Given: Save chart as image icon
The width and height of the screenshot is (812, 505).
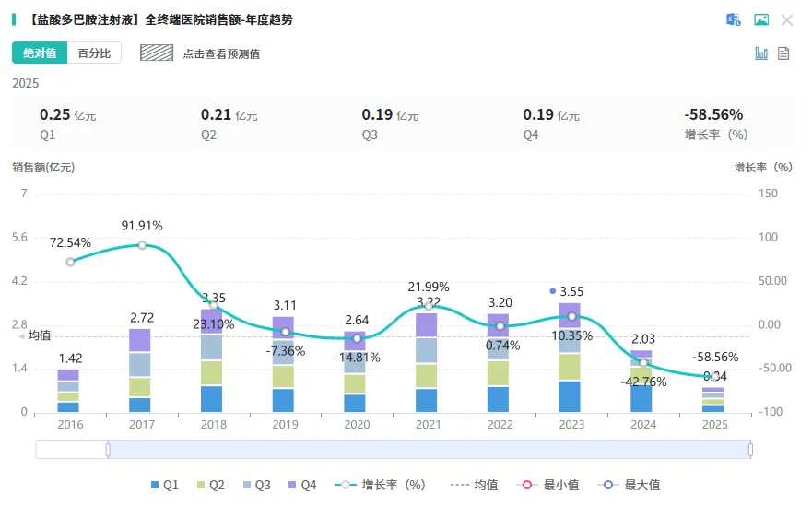Looking at the screenshot, I should pos(761,20).
